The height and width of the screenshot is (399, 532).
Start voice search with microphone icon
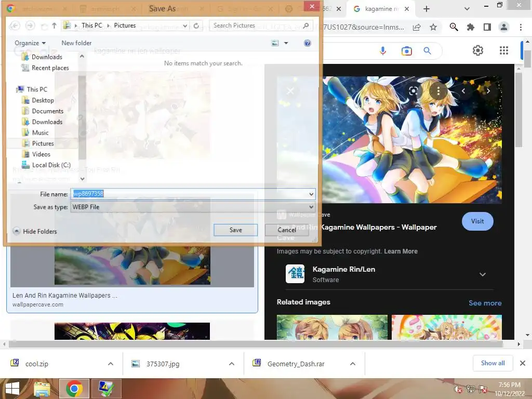click(x=383, y=51)
